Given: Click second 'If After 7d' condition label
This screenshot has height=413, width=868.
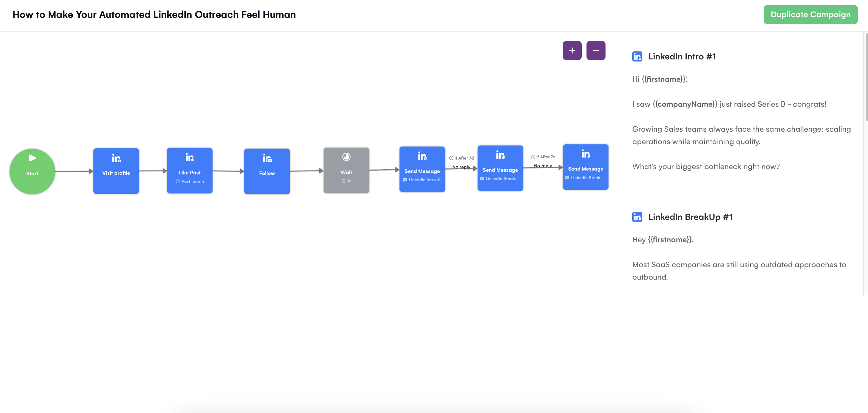Looking at the screenshot, I should (543, 157).
